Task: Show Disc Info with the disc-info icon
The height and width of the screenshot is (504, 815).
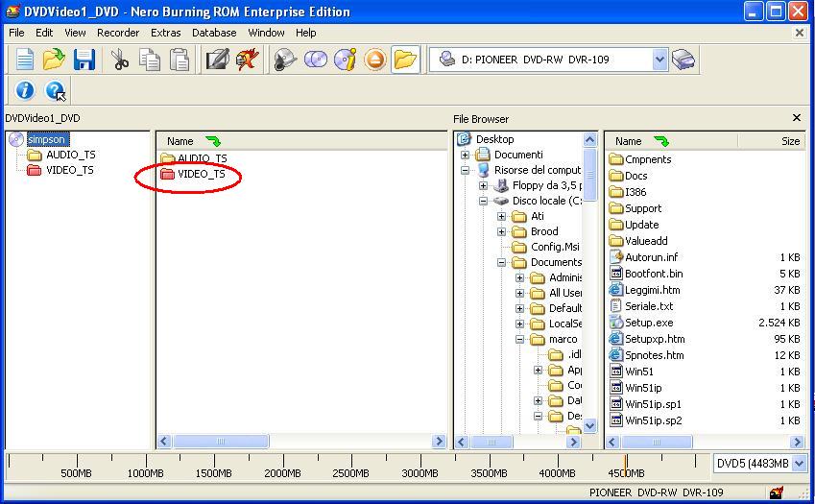Action: (346, 60)
